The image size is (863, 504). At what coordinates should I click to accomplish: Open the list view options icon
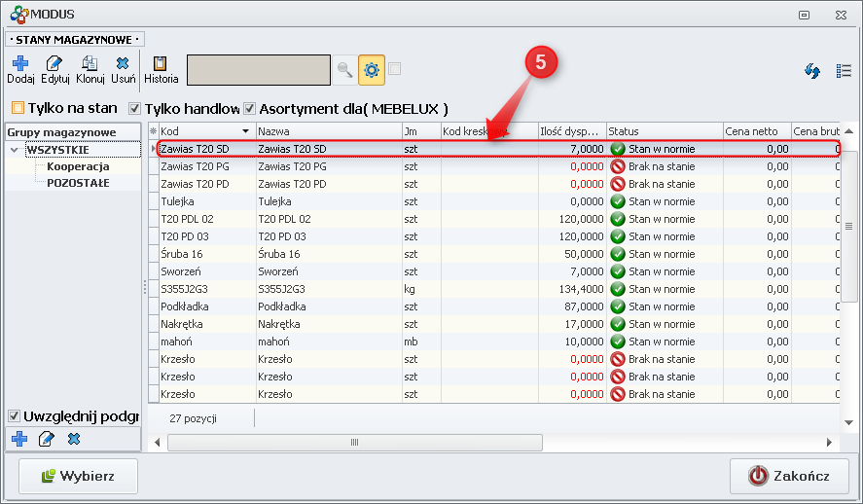pos(844,71)
